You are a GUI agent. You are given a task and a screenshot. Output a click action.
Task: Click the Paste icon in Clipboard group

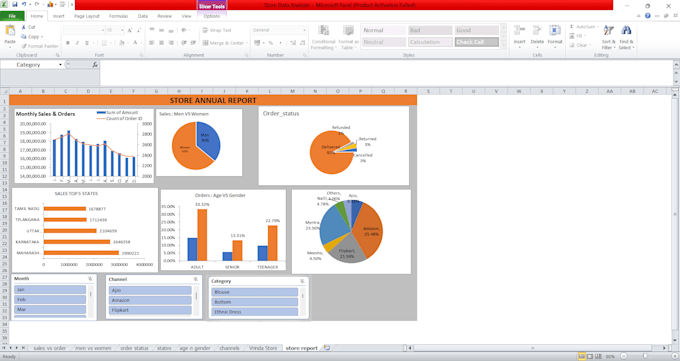[x=10, y=30]
